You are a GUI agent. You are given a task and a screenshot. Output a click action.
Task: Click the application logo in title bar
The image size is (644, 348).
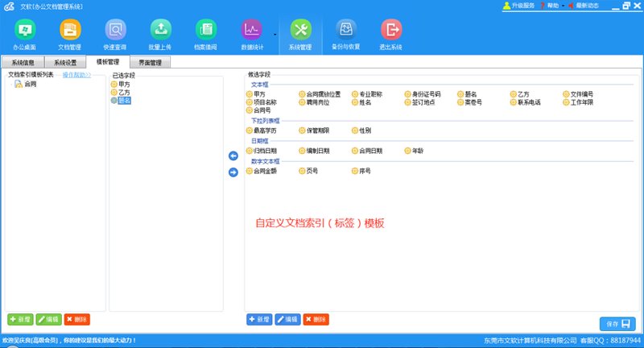(x=9, y=6)
